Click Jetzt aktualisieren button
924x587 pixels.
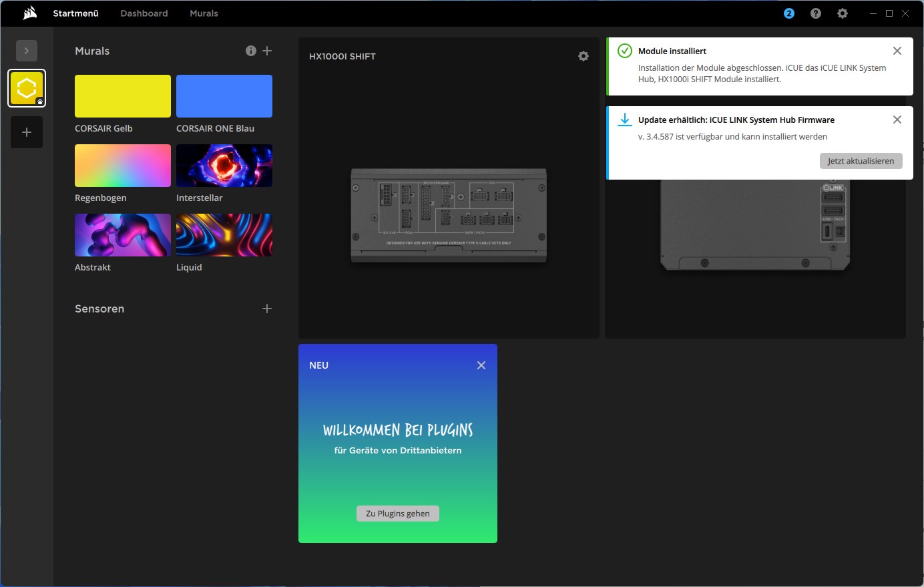(861, 161)
